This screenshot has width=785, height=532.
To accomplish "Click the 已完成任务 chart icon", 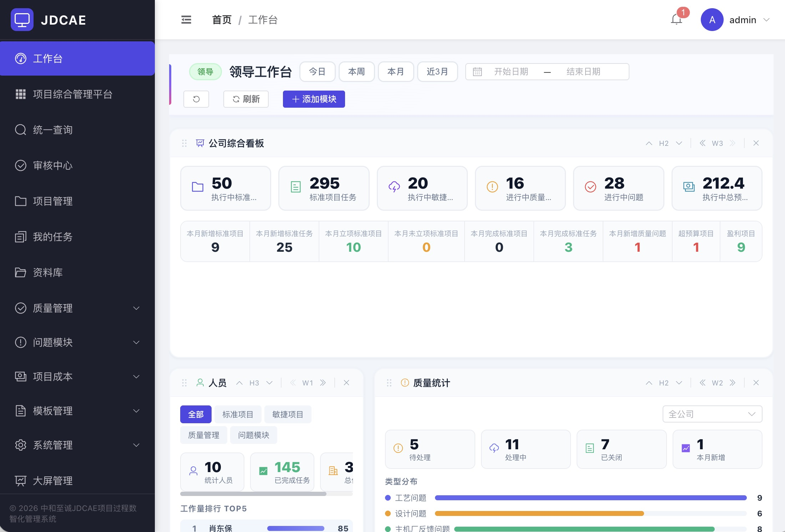I will (263, 471).
